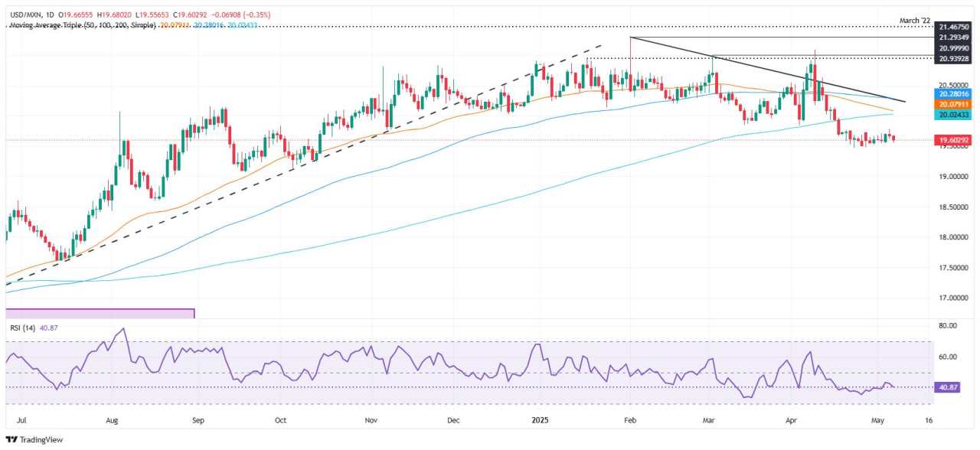Viewport: 980px width, 450px height.
Task: Click the Nov date on time axis
Action: tap(372, 420)
